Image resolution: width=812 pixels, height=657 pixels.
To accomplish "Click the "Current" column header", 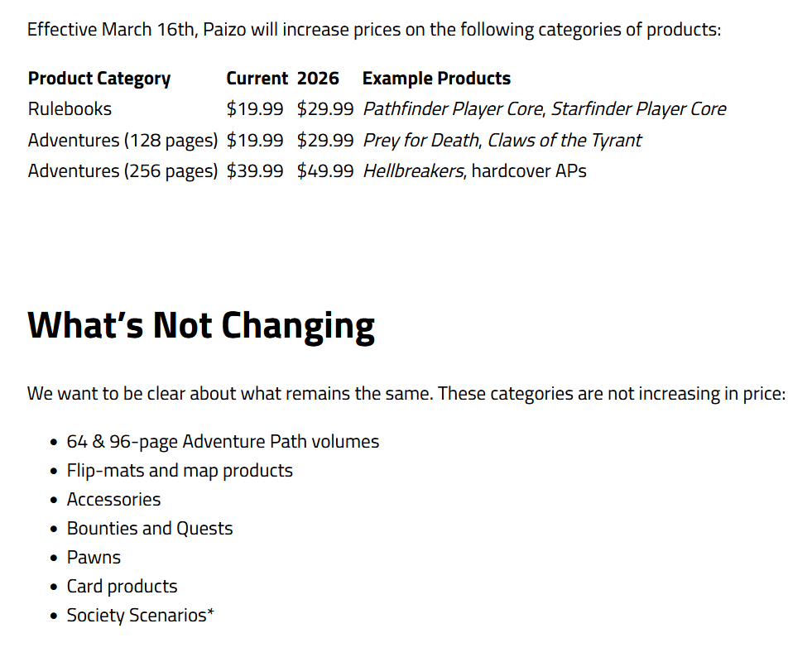I will click(257, 79).
